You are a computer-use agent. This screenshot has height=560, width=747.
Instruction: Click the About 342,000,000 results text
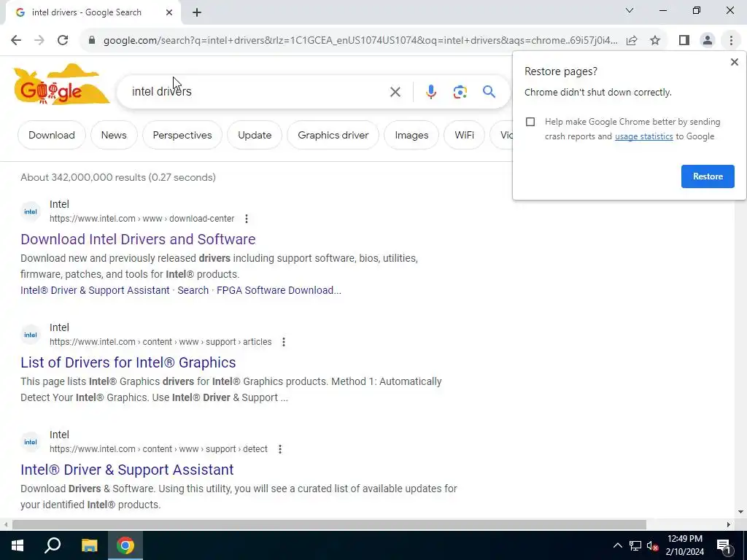point(118,178)
